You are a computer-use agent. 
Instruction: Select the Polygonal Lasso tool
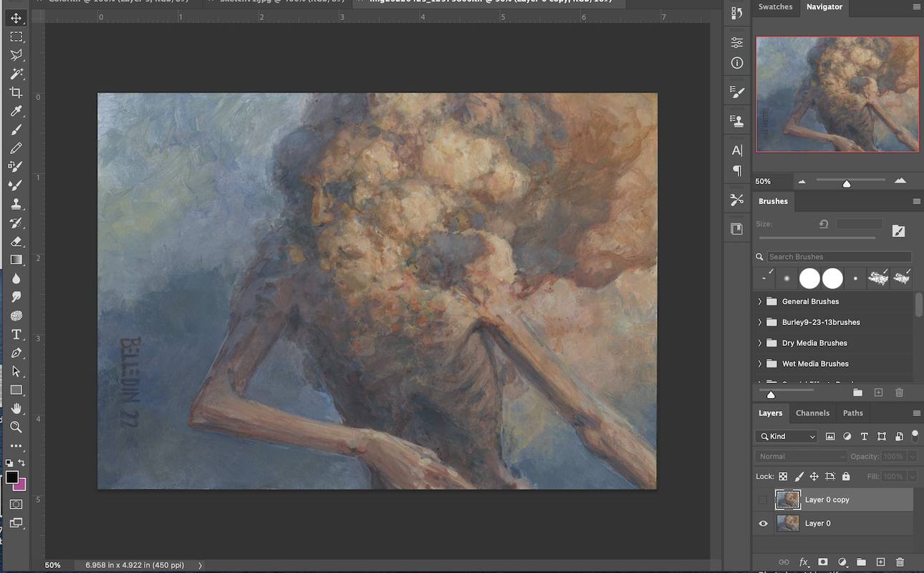pyautogui.click(x=16, y=55)
